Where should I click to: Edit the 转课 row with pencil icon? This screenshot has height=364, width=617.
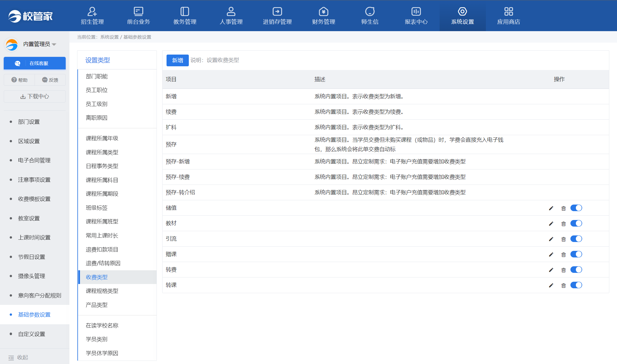(x=551, y=285)
